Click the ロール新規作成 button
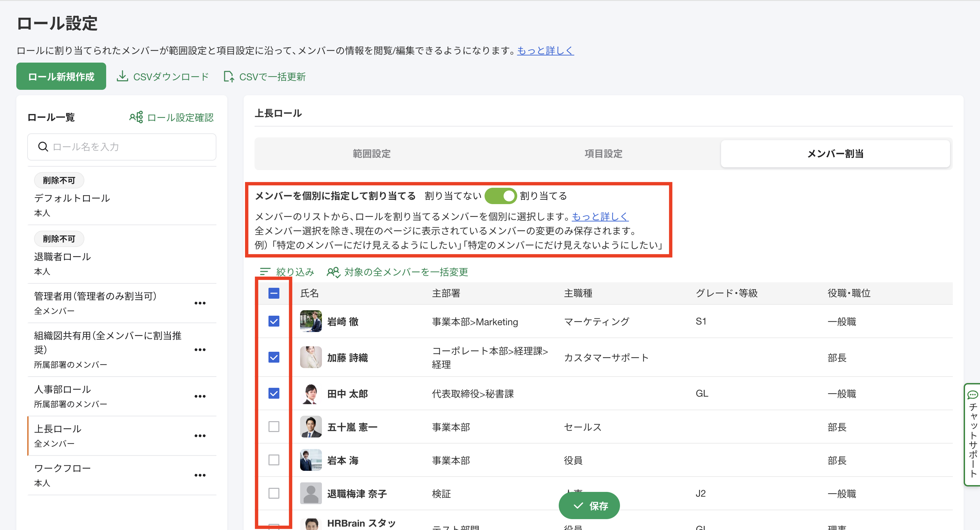Viewport: 980px width, 530px height. [61, 77]
